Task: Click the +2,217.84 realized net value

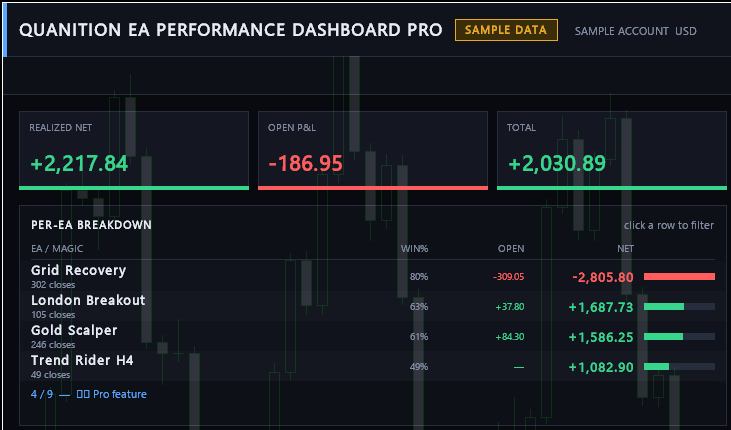Action: tap(79, 164)
